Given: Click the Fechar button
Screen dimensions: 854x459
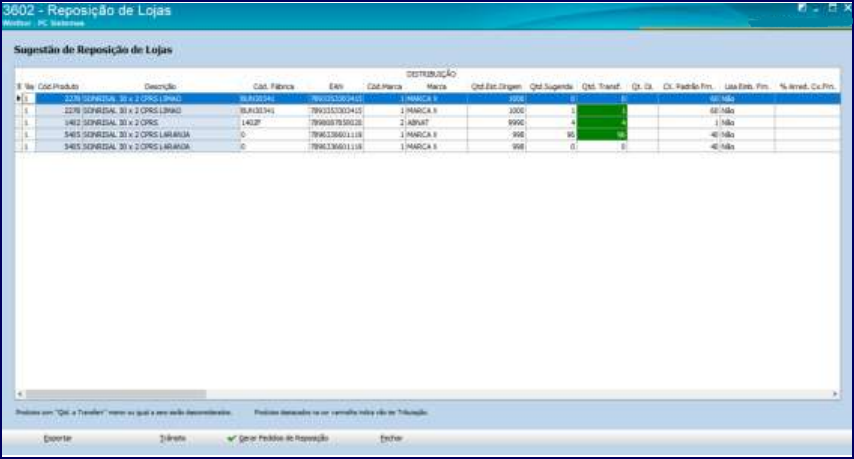Looking at the screenshot, I should click(x=391, y=438).
